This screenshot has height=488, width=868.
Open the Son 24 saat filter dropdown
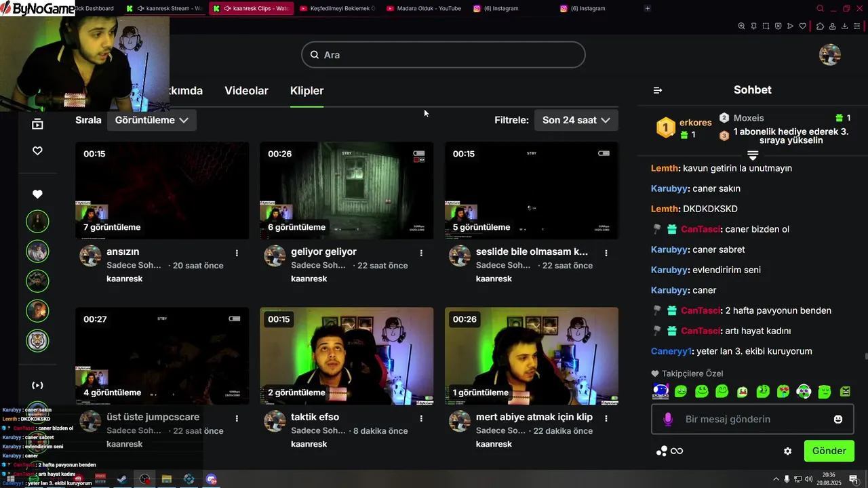tap(576, 120)
